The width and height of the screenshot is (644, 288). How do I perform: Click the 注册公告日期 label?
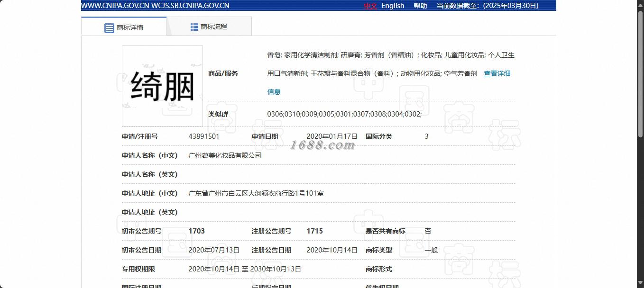(272, 250)
